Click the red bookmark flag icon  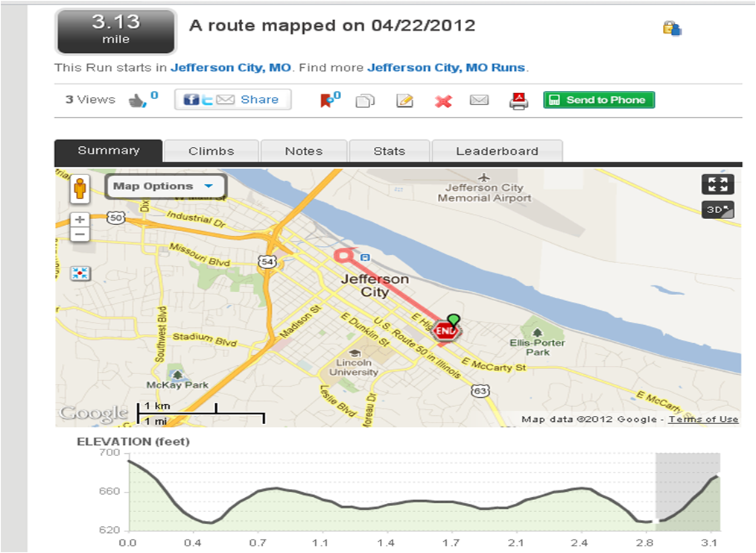[326, 101]
